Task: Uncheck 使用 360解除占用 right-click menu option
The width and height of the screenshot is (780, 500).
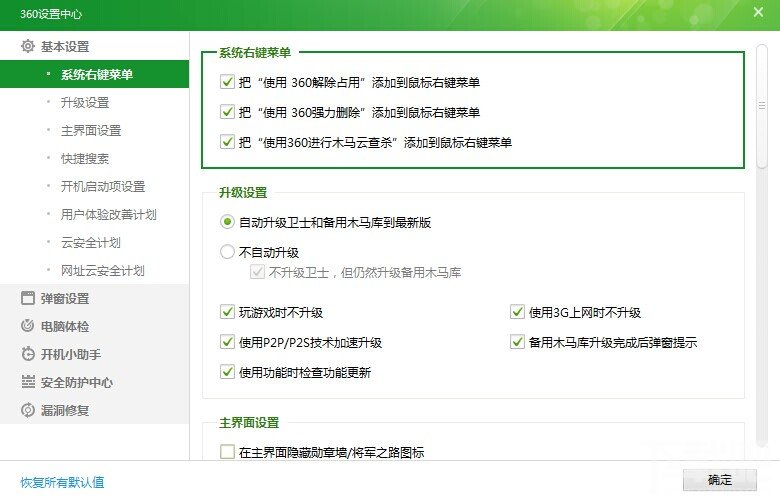Action: coord(227,82)
